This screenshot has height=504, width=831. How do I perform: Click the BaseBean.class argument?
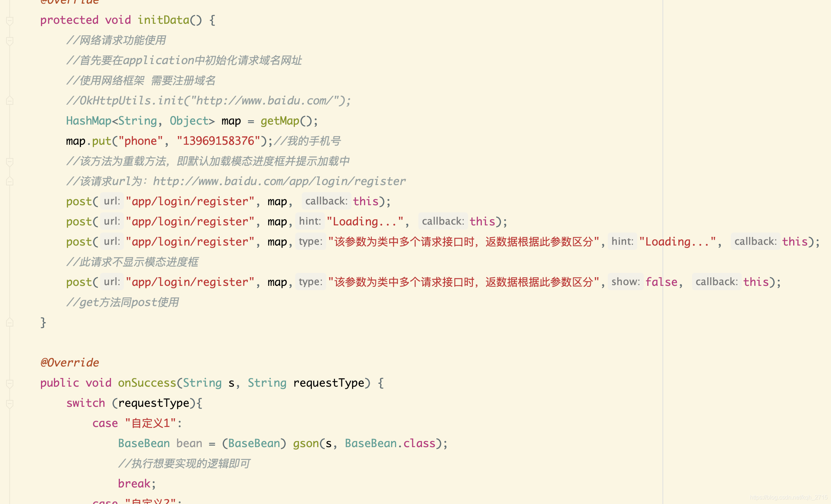(x=390, y=443)
